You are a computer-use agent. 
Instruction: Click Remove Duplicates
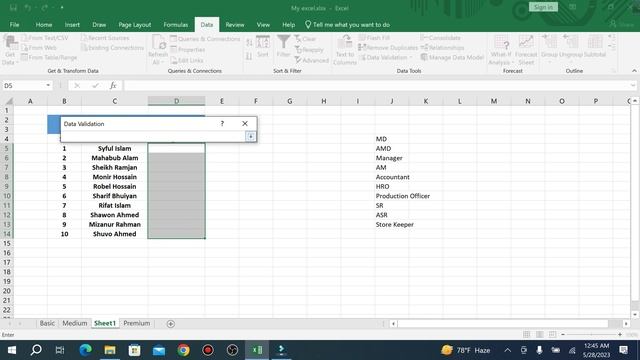pos(388,47)
